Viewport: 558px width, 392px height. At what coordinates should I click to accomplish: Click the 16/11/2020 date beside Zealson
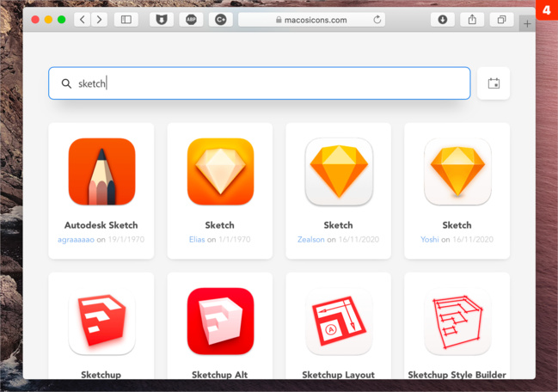coord(359,239)
